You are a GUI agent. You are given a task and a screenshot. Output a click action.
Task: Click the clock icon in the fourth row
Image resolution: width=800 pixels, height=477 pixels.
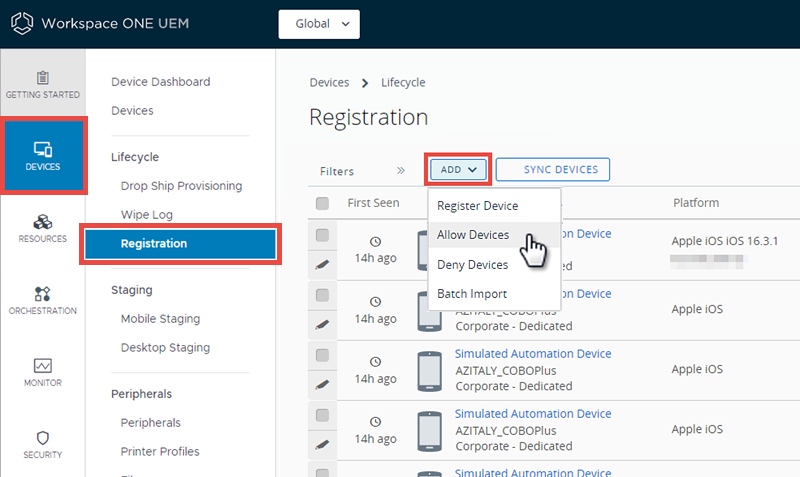click(x=376, y=422)
